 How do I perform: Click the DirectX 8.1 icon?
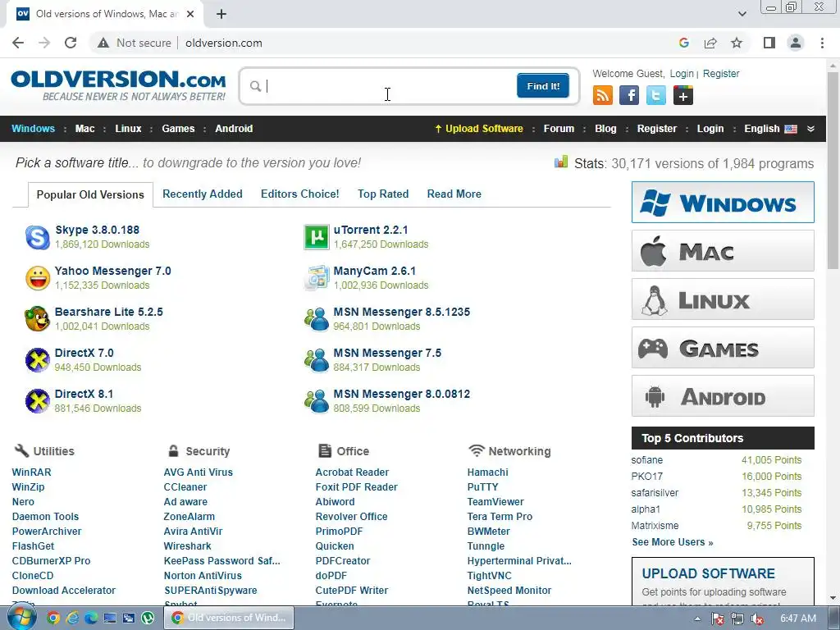38,401
